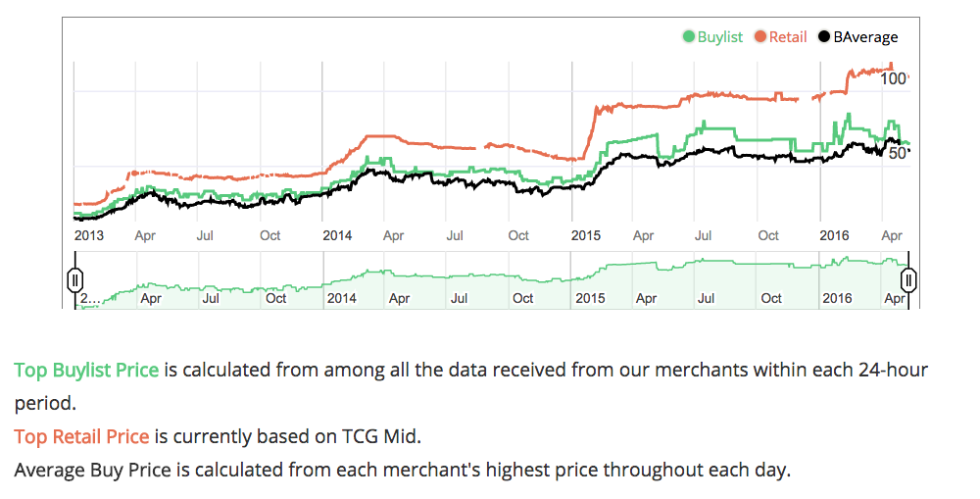
Task: Select 2014 in the bottom range navigator
Action: [341, 298]
